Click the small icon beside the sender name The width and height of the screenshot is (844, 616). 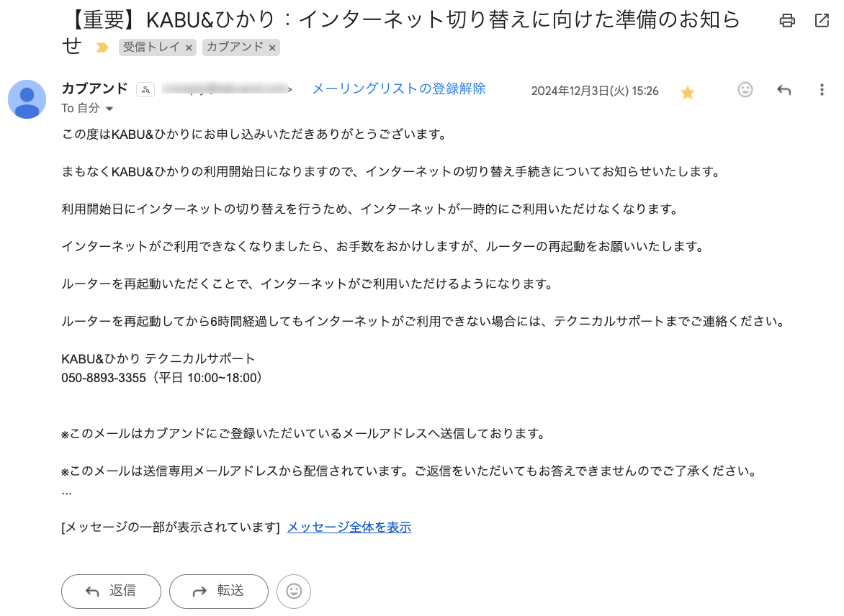tap(146, 89)
